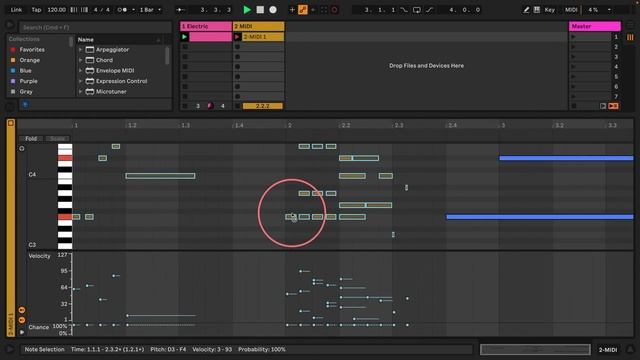Open the CPU load 4 % dropdown arrow

click(x=609, y=9)
